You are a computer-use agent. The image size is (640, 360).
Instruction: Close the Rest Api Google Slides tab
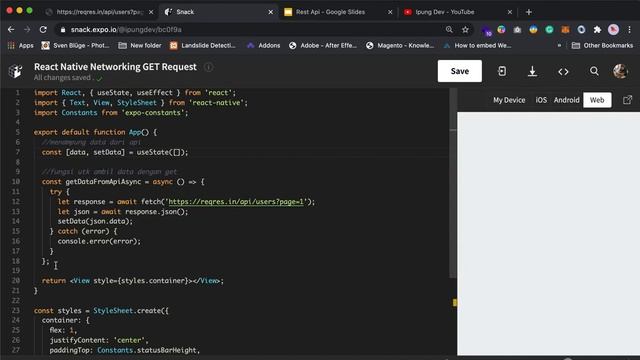(x=390, y=12)
